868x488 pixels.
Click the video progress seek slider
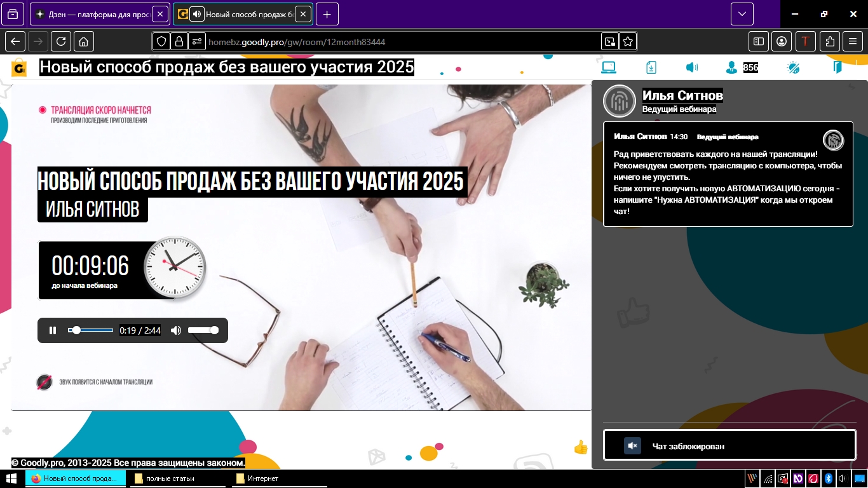pos(90,330)
